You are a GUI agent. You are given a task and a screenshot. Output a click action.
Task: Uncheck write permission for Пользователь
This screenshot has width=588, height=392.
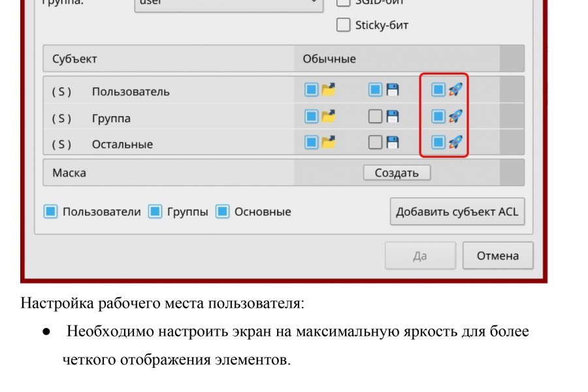coord(375,90)
